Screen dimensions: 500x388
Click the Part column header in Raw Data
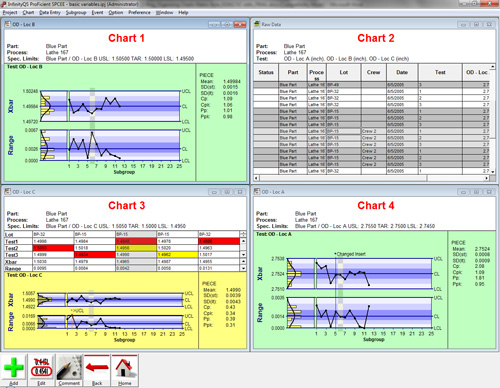tap(293, 72)
